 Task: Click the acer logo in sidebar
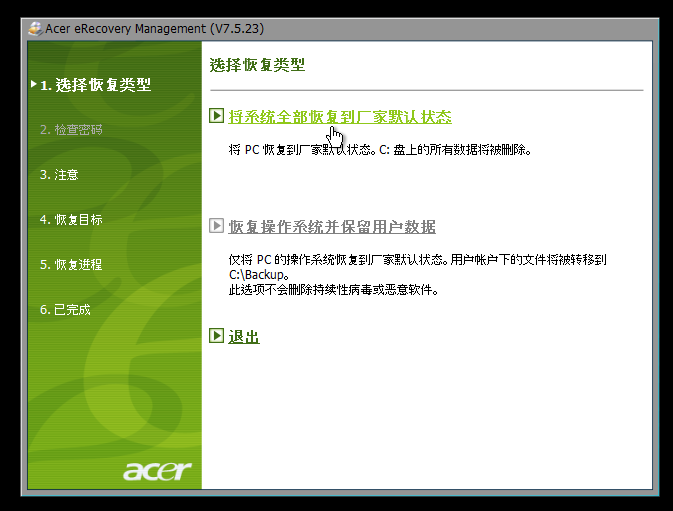(x=157, y=471)
